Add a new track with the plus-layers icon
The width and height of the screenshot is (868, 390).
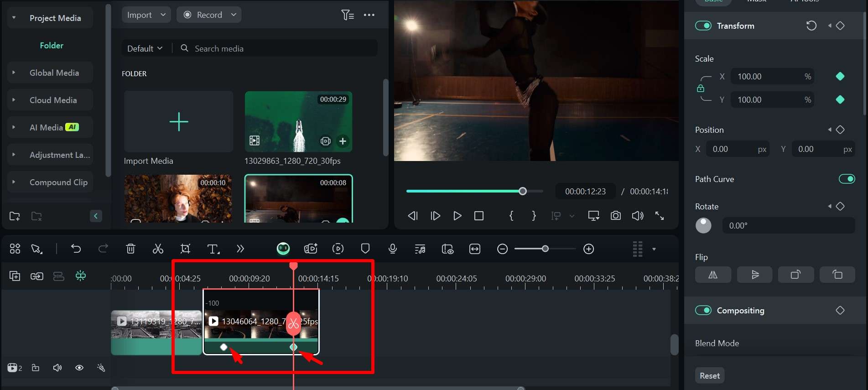click(15, 276)
